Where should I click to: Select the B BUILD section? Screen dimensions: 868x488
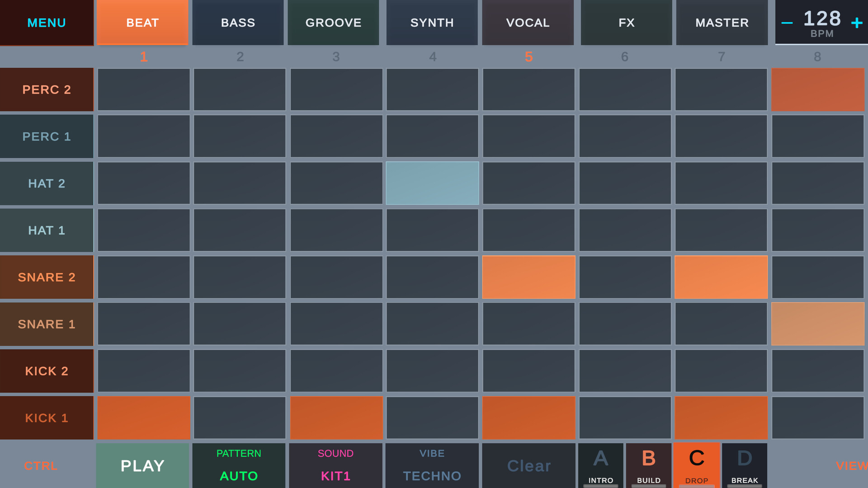tap(648, 465)
